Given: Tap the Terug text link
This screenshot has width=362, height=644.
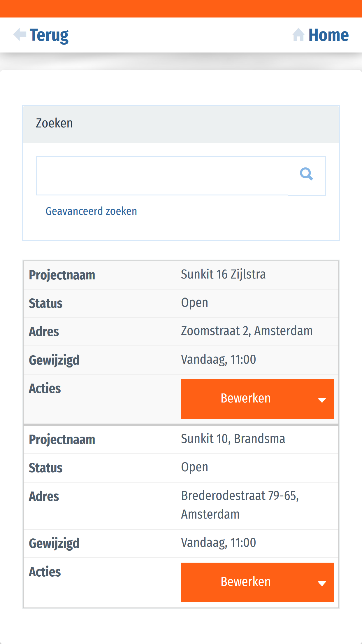Looking at the screenshot, I should (49, 35).
